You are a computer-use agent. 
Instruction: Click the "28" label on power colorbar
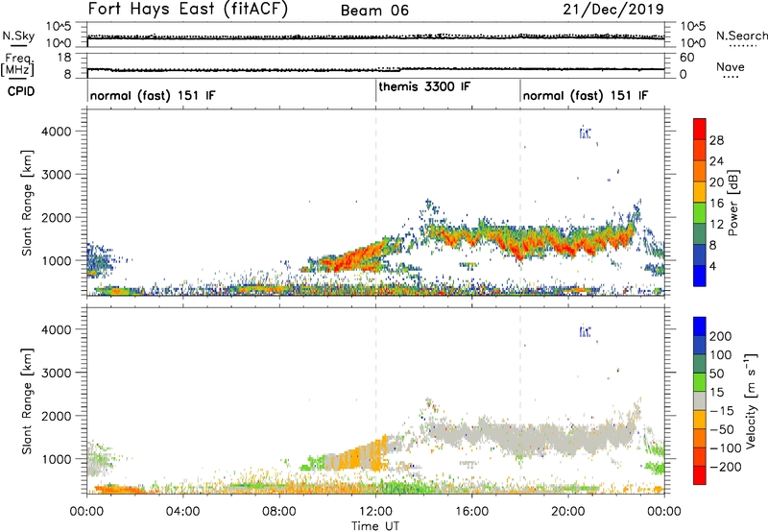(716, 140)
